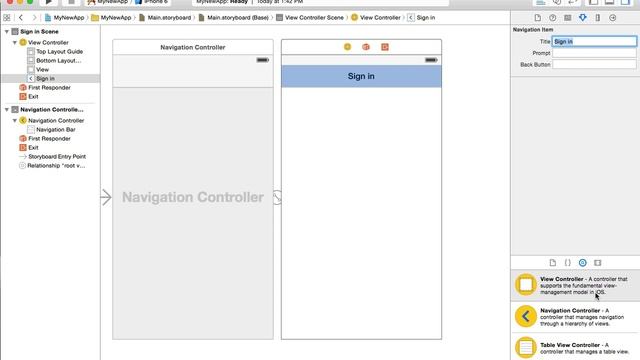Viewport: 640px width, 360px height.
Task: Select Navigation Controller in object library
Action: [575, 317]
